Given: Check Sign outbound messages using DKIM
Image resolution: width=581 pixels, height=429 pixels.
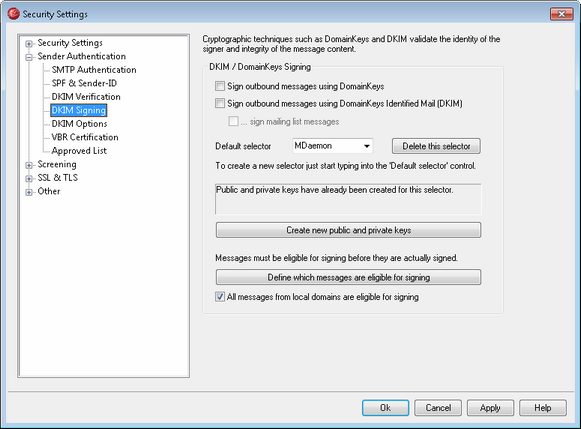Looking at the screenshot, I should 220,103.
